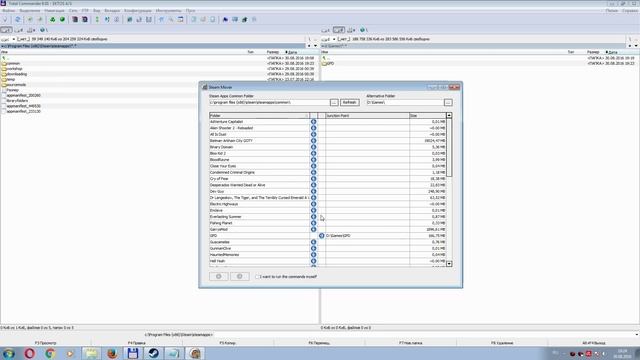Viewport: 640px width, 360px height.
Task: Click the Refresh button in Steam Mover
Action: click(x=350, y=102)
